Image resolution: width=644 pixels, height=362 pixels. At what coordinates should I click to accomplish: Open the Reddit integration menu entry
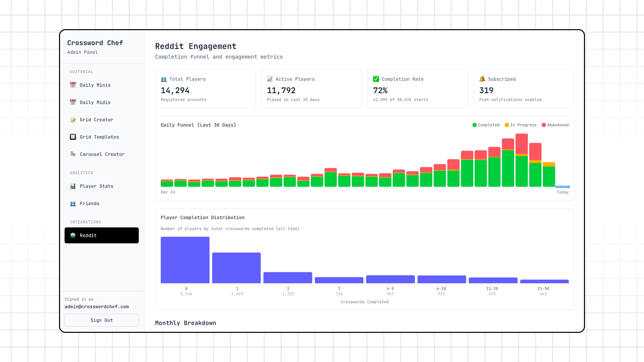[101, 235]
